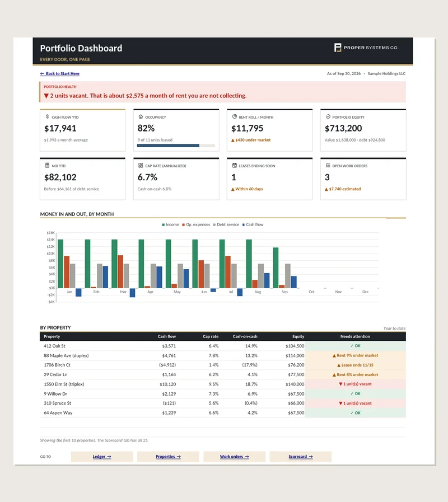Click the Cap rate column header
Screen dimensions: 448x502
tap(211, 336)
